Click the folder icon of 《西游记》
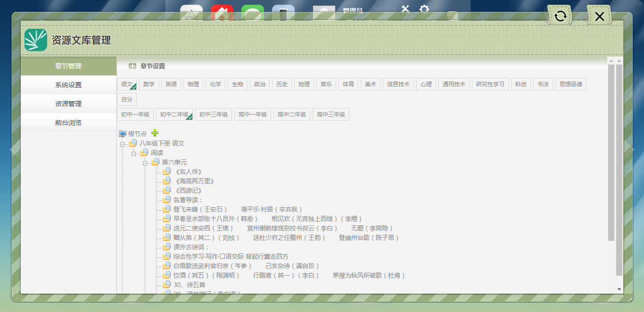Image resolution: width=644 pixels, height=312 pixels. pyautogui.click(x=167, y=190)
